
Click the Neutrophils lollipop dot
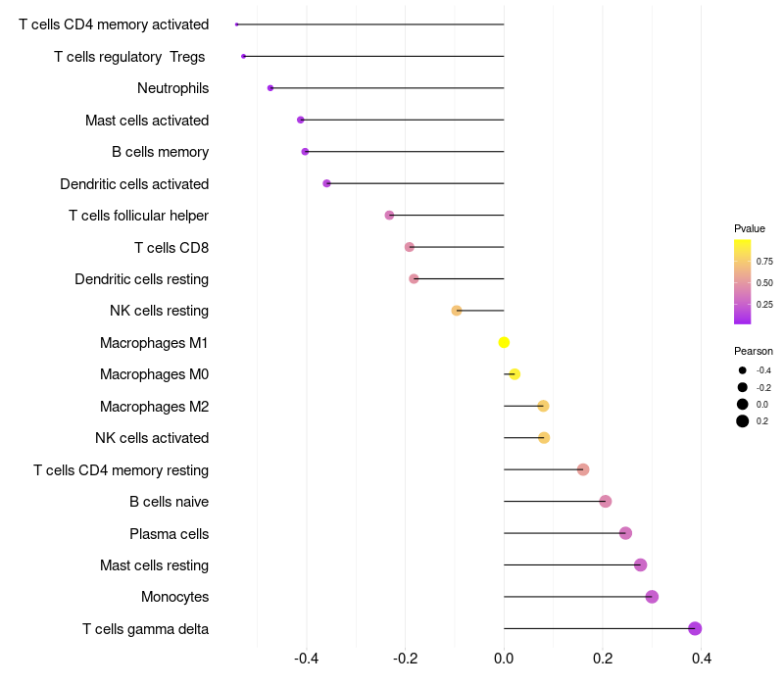coord(270,88)
